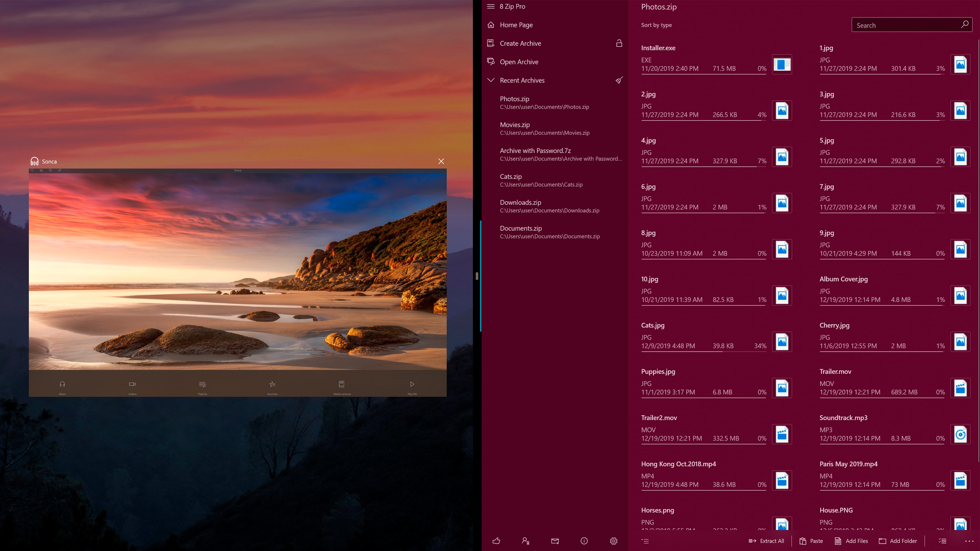The height and width of the screenshot is (551, 980).
Task: Open the feedback email icon
Action: (555, 541)
